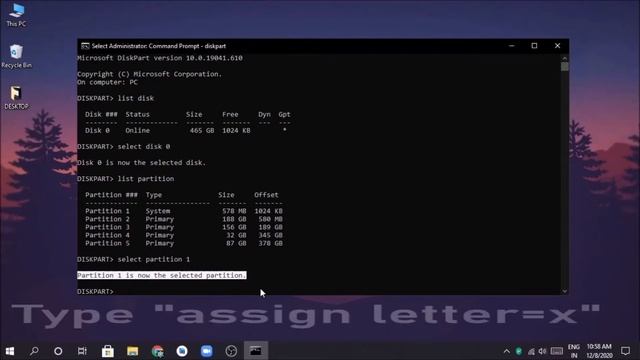
Task: Open the volume speaker tray icon
Action: pos(542,351)
